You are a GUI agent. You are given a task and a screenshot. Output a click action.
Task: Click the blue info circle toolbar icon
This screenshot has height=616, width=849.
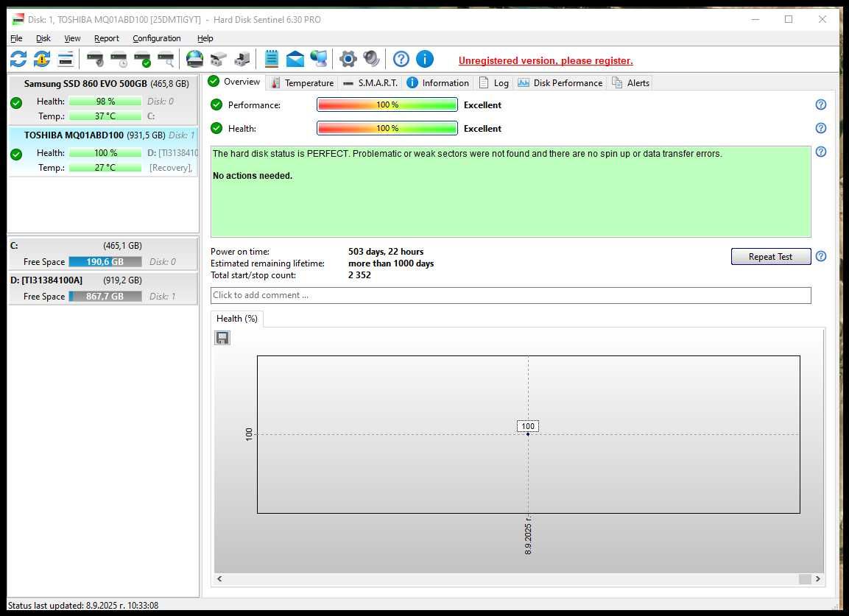[425, 59]
